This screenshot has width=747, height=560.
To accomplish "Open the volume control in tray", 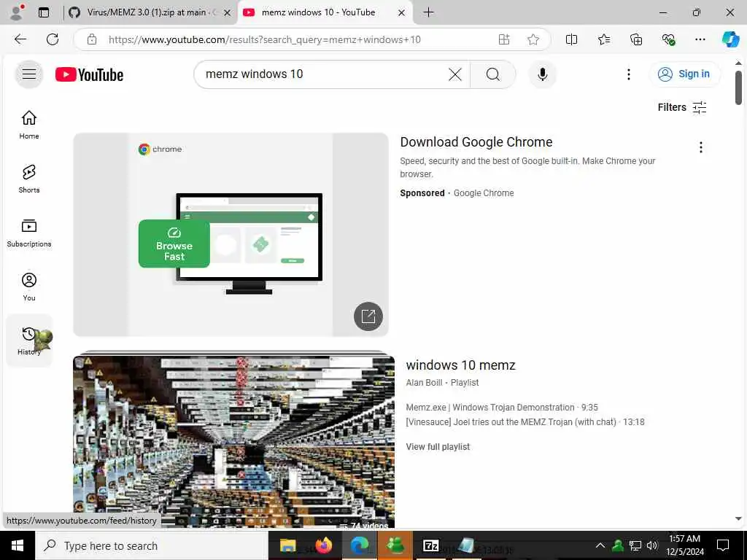I will click(652, 545).
